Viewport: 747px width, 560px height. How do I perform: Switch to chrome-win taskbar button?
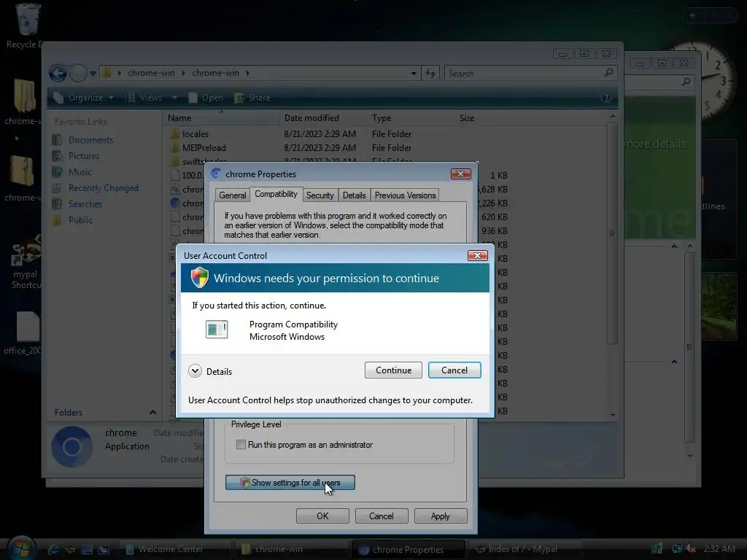[291, 550]
